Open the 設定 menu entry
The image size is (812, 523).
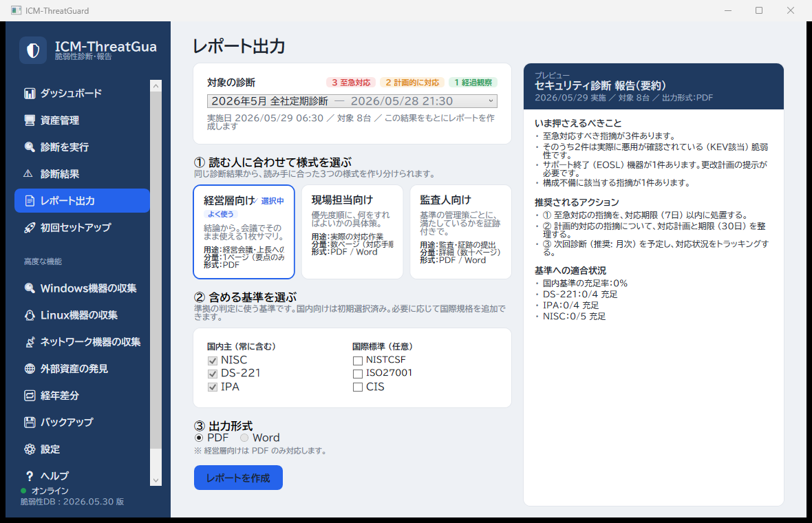click(82, 449)
